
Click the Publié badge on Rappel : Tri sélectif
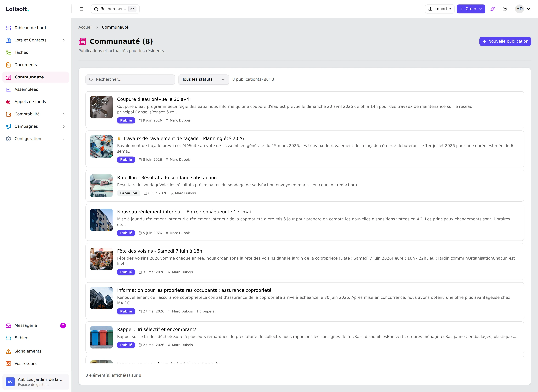pos(126,345)
